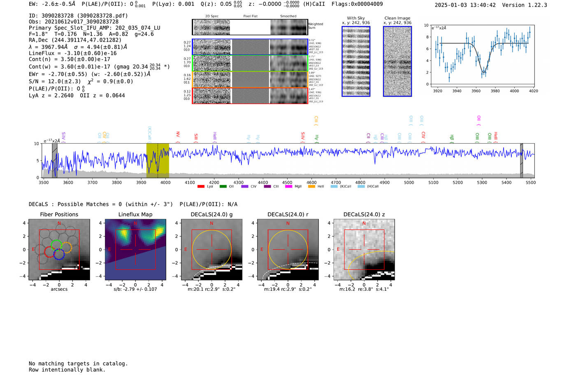The image size is (576, 392).
Task: Open the With Sky cutout image
Action: (356, 61)
